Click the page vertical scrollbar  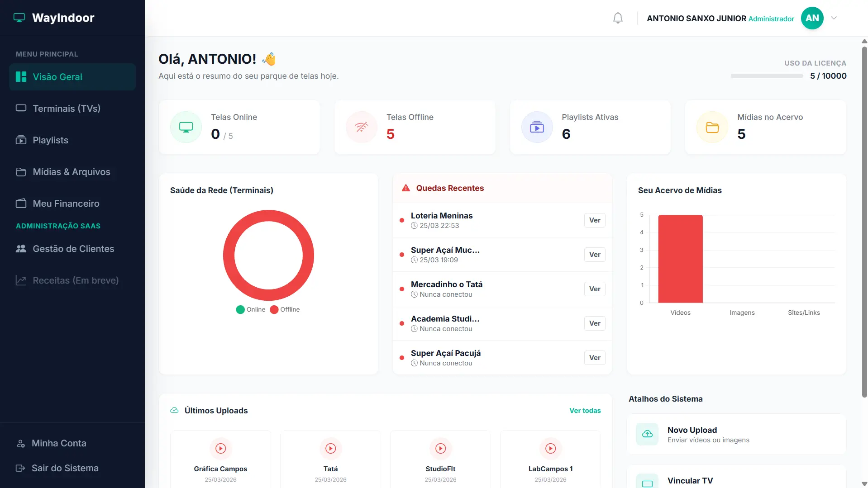point(864,222)
